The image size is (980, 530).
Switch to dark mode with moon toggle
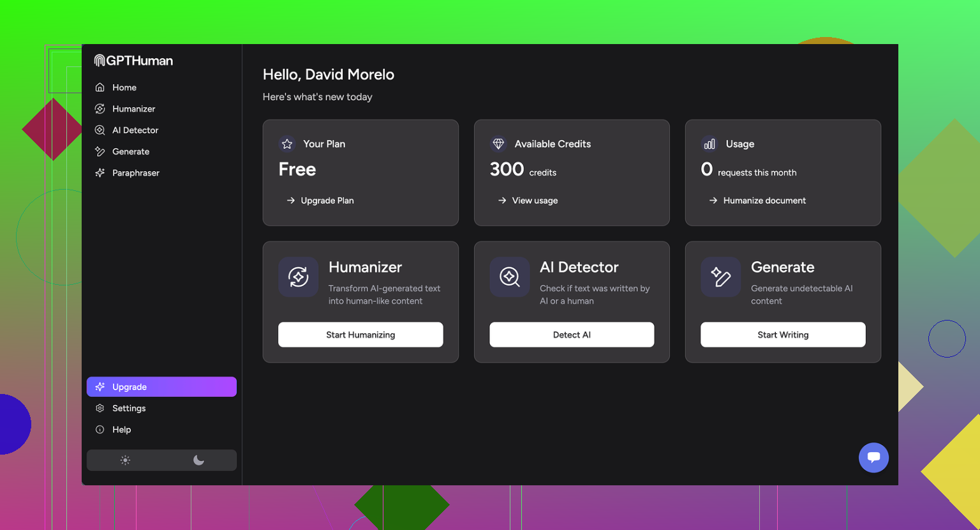tap(198, 460)
